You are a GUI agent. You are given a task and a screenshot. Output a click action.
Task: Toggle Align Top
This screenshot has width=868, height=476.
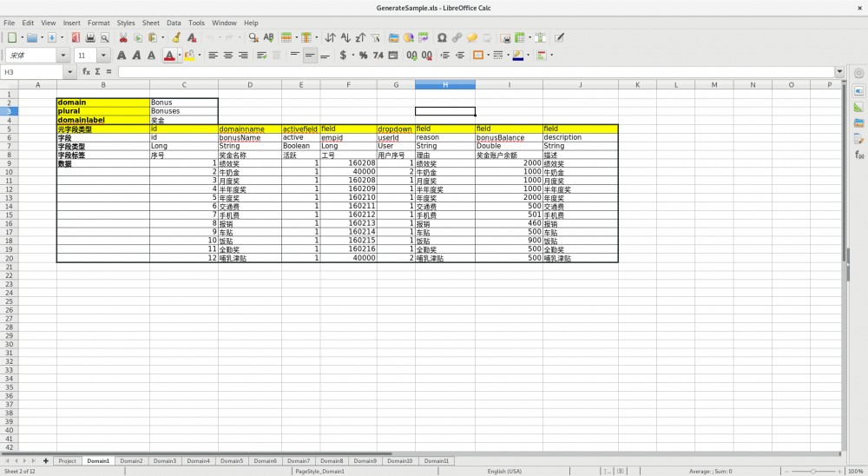(295, 55)
